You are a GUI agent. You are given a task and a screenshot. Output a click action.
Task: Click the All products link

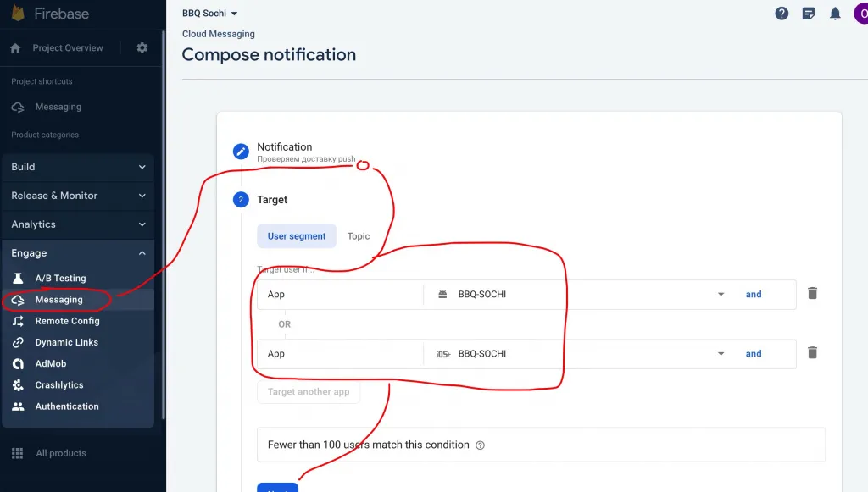tap(61, 453)
